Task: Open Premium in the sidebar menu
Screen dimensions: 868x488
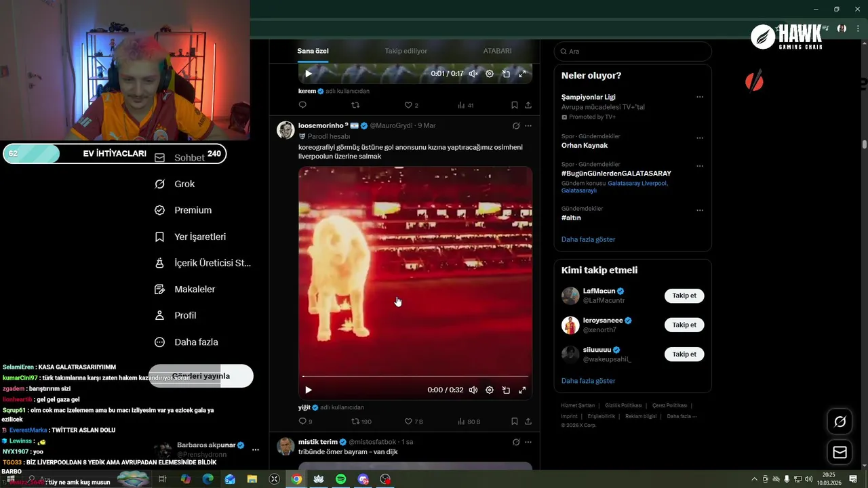Action: pos(183,210)
